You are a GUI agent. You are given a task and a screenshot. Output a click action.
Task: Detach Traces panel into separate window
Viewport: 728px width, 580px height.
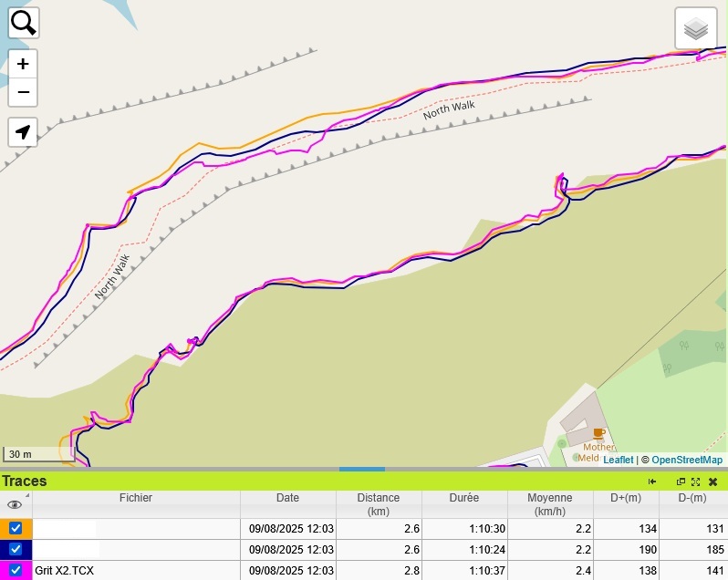681,482
